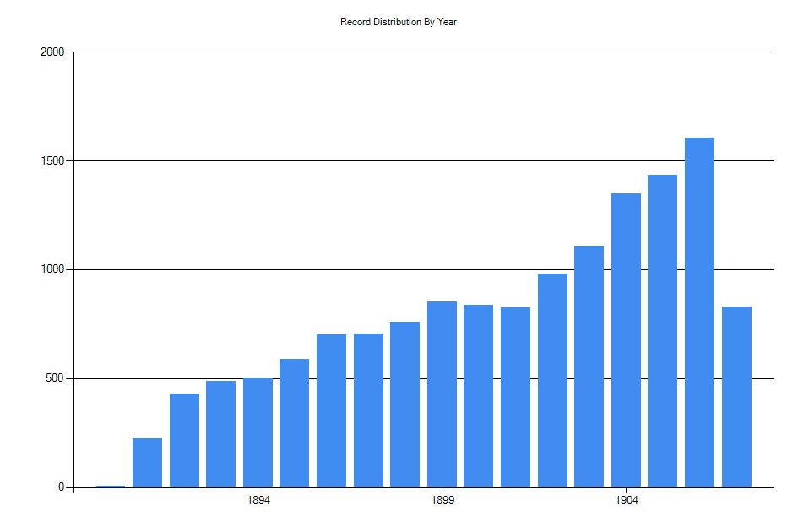Viewport: 798px width, 532px height.
Task: Click the '1500' y-axis label
Action: point(52,161)
